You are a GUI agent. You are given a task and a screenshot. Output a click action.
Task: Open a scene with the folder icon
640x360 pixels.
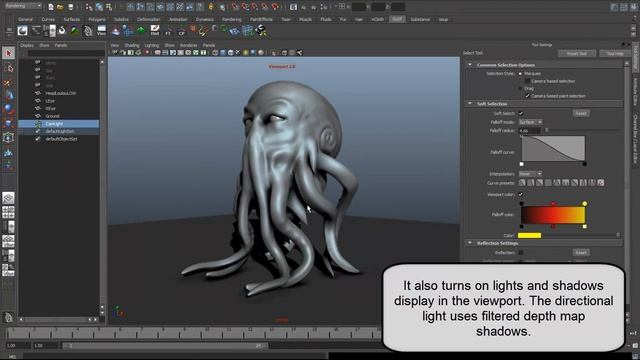[x=60, y=7]
